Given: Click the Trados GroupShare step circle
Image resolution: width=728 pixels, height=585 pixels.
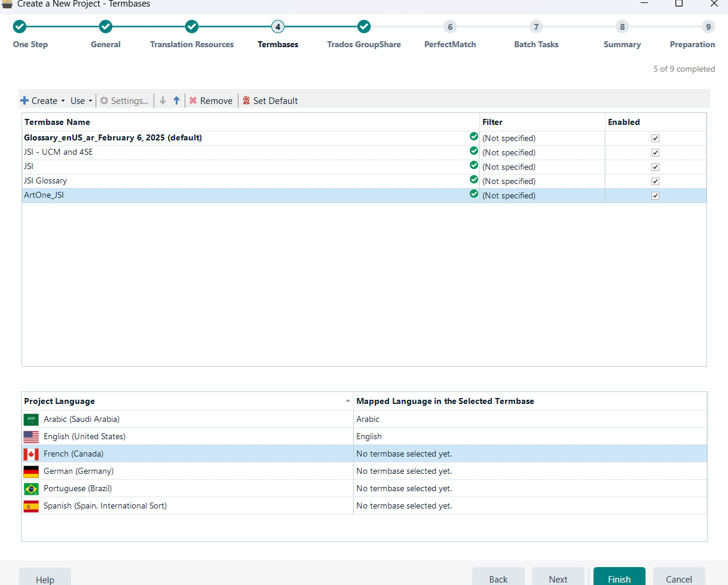Looking at the screenshot, I should [364, 27].
